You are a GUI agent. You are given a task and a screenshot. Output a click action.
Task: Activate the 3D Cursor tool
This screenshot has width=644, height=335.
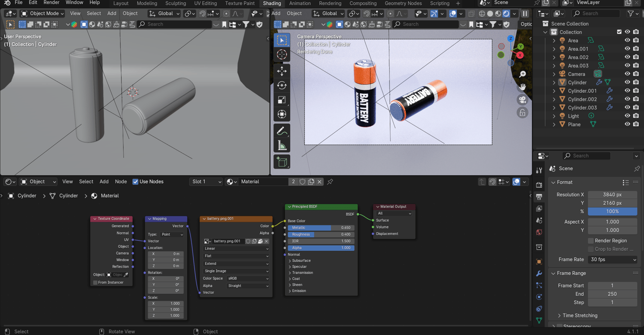pyautogui.click(x=282, y=54)
